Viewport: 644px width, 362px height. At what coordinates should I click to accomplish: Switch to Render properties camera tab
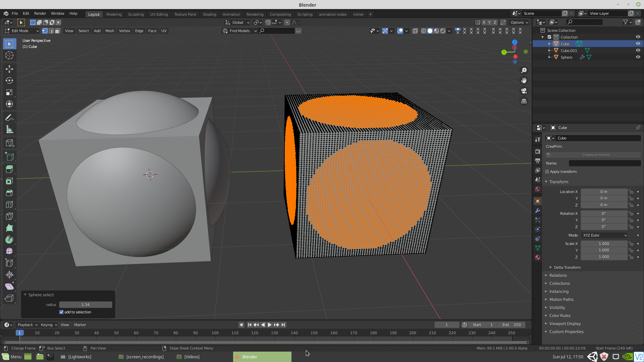coord(537,151)
